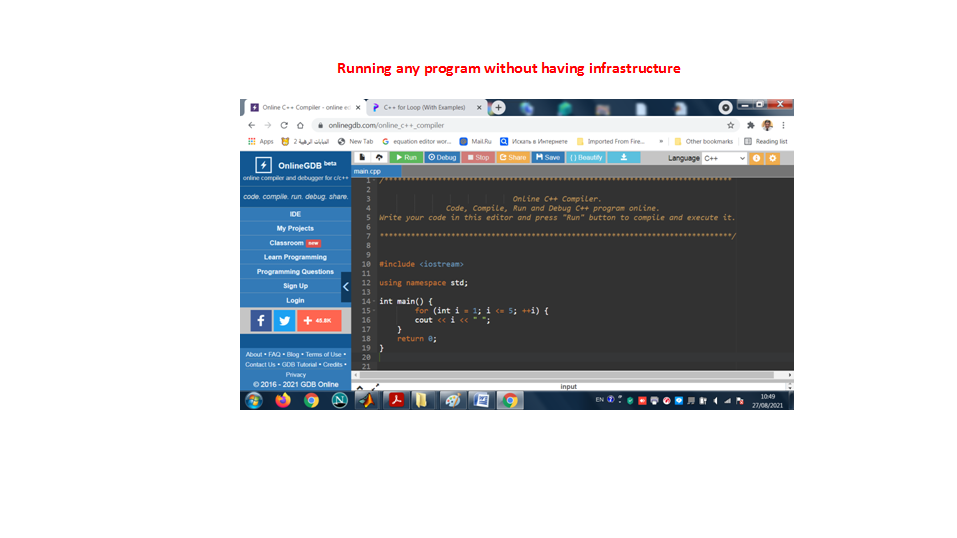This screenshot has height=538, width=957.
Task: Open the New Tab bookmark
Action: pos(355,142)
